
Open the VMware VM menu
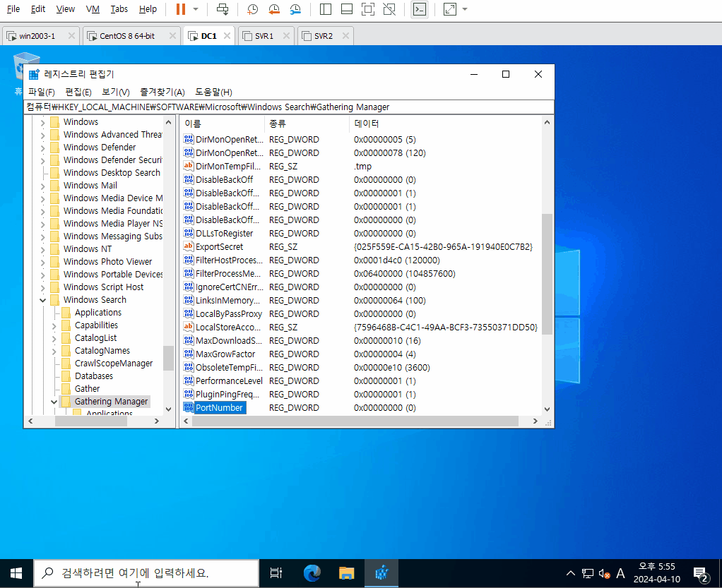(93, 8)
